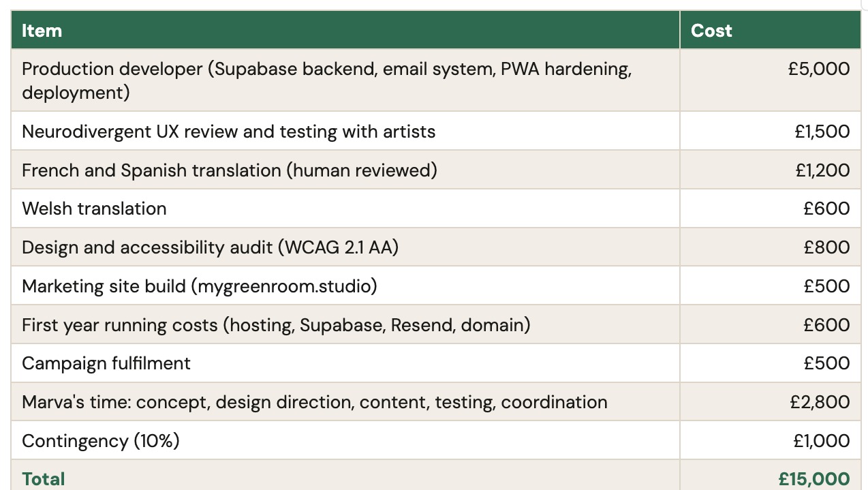Click the £1,500 cost value
Screen dimensions: 868x490
(x=822, y=132)
